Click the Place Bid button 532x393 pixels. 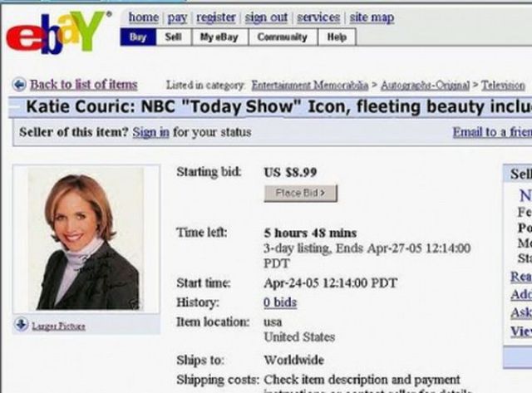click(301, 194)
